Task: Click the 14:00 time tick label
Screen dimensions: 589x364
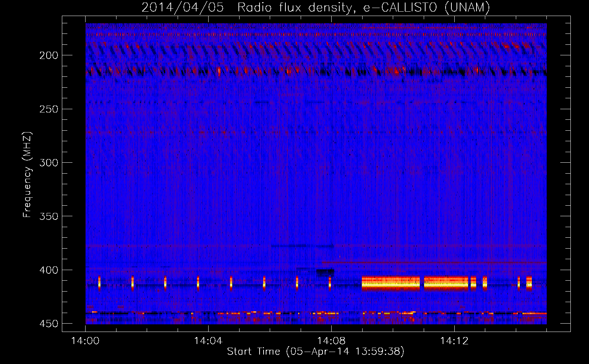Action: pos(85,341)
